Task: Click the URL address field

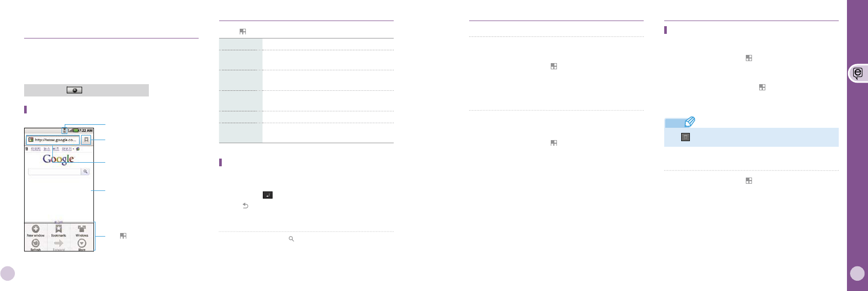Action: pos(53,140)
